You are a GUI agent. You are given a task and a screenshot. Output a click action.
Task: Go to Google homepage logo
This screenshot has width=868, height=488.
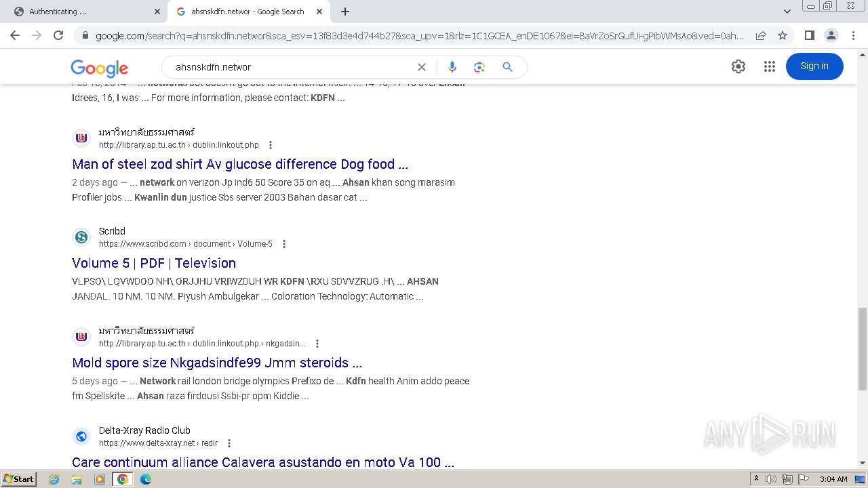tap(99, 68)
